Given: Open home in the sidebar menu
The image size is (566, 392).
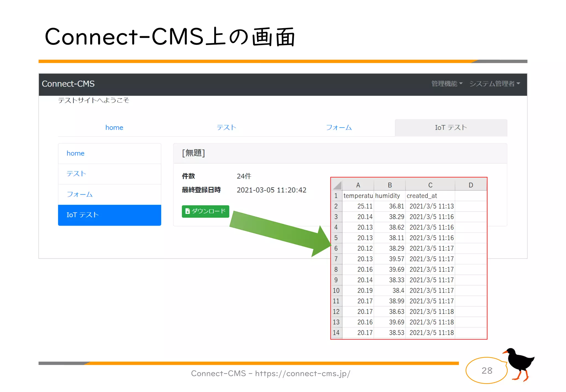Looking at the screenshot, I should click(x=109, y=153).
